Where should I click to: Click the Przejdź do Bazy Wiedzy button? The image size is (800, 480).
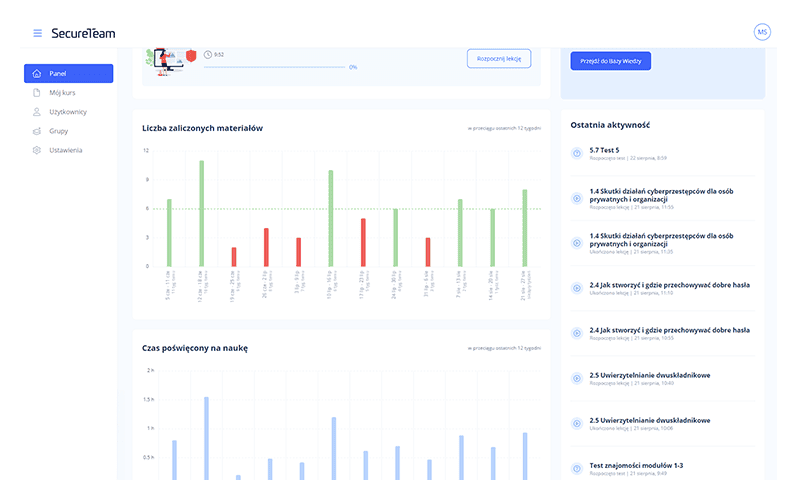pyautogui.click(x=610, y=61)
